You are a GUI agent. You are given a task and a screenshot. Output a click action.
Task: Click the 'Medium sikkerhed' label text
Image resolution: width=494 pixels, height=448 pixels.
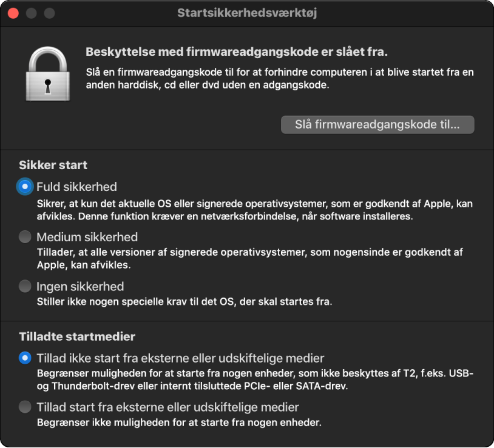(87, 237)
